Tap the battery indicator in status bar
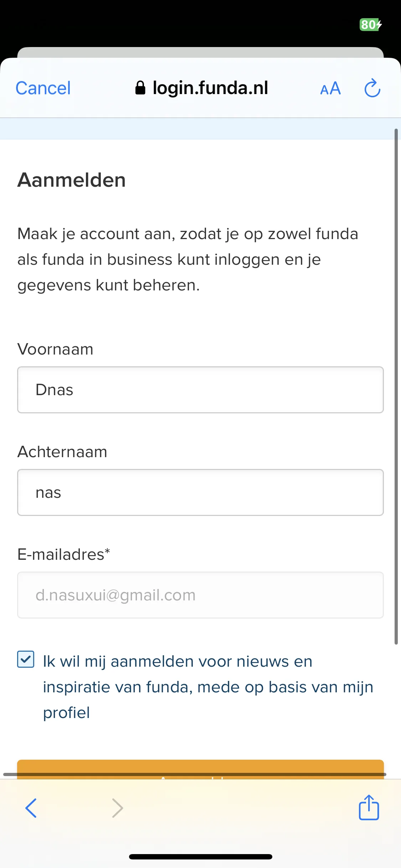This screenshot has width=401, height=868. click(x=371, y=25)
